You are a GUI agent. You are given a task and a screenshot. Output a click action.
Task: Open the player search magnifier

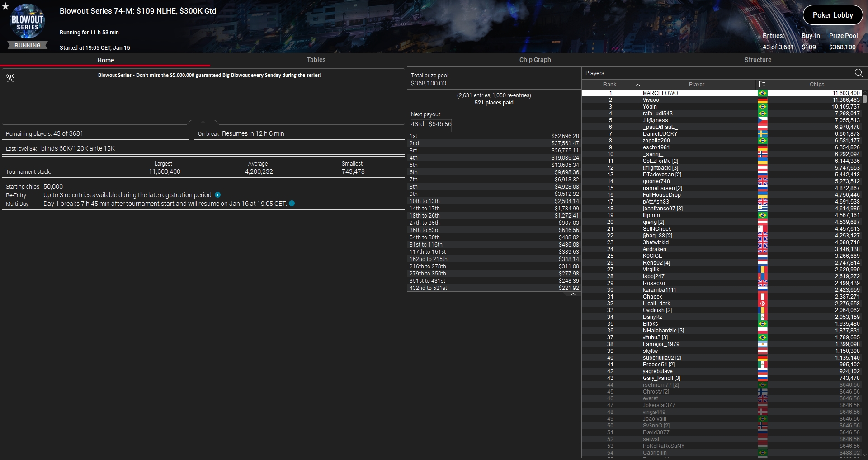pyautogui.click(x=859, y=73)
